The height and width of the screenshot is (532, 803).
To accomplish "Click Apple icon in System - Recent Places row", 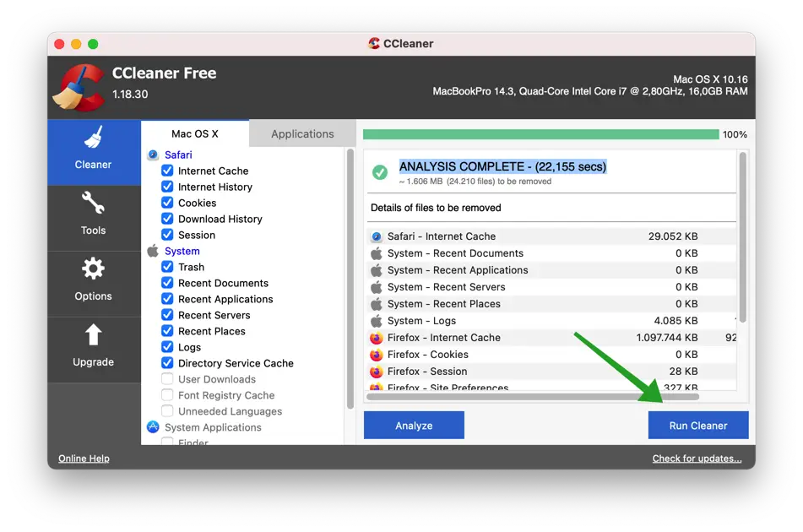I will pos(377,304).
